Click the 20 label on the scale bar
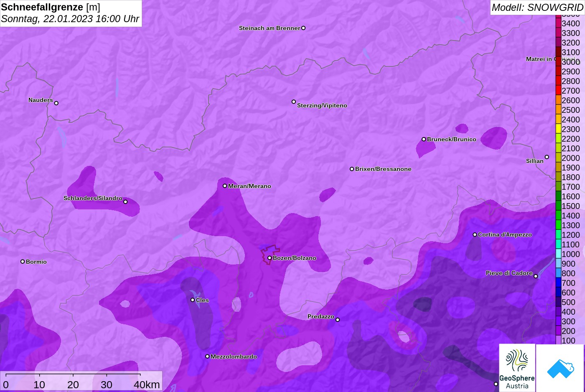585x392 pixels. click(x=73, y=384)
